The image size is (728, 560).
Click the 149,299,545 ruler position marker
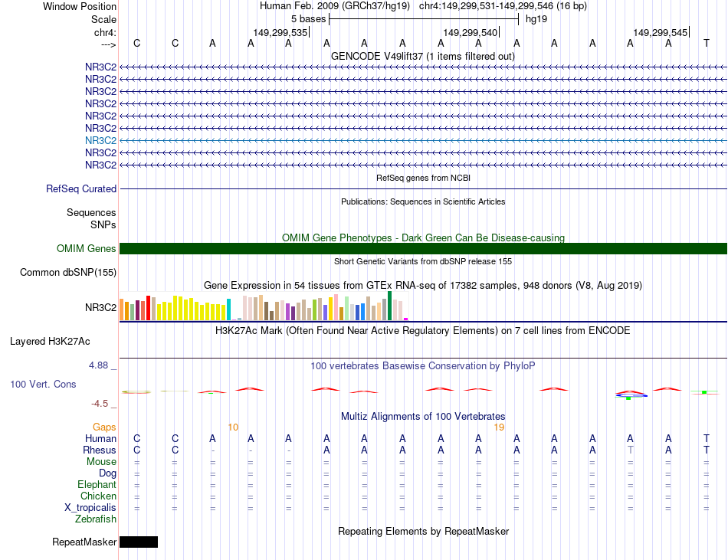coord(661,32)
